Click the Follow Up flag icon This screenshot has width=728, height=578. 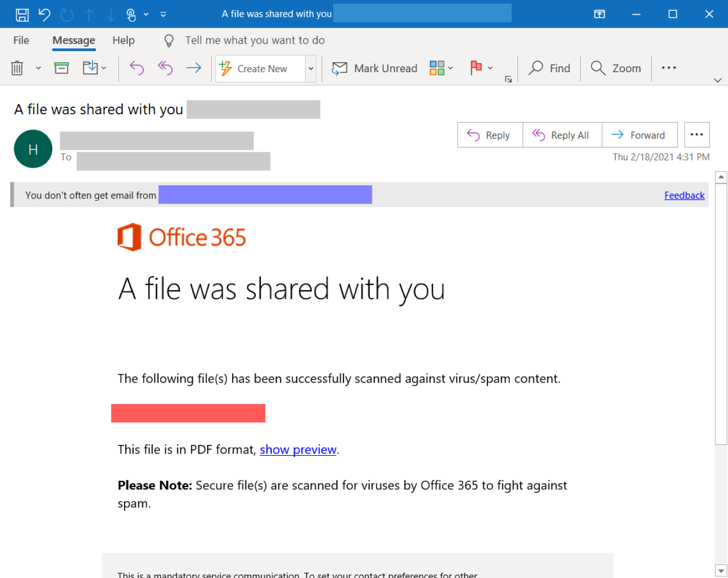pyautogui.click(x=477, y=68)
